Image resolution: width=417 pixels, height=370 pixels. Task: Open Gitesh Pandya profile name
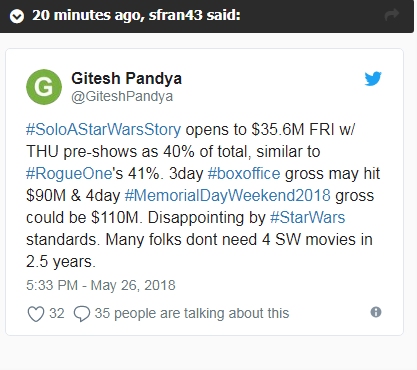coord(127,79)
